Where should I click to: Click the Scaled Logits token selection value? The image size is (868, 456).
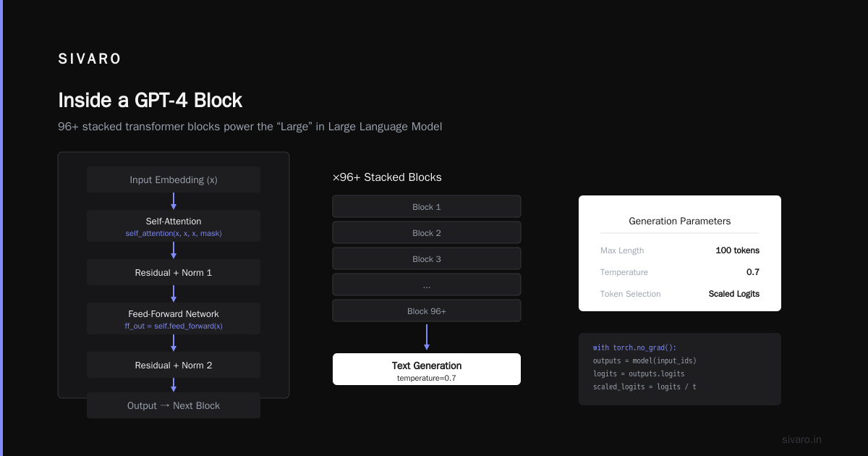[734, 294]
